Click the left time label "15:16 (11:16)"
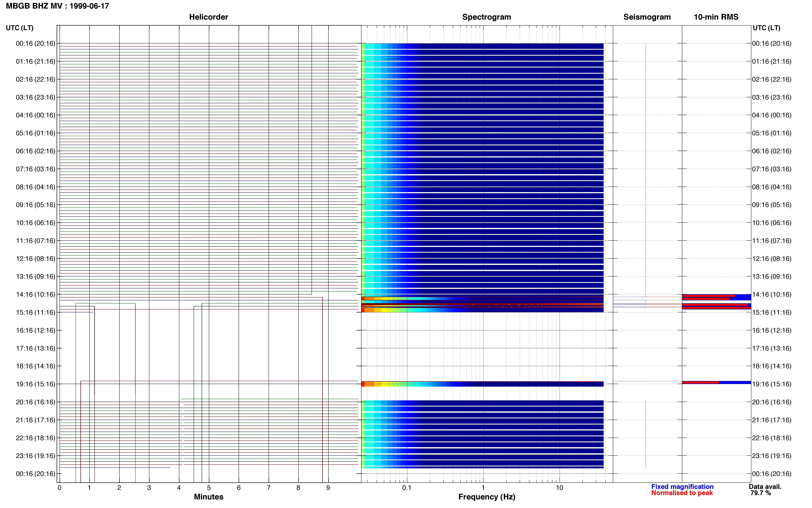This screenshot has width=812, height=508. 36,313
